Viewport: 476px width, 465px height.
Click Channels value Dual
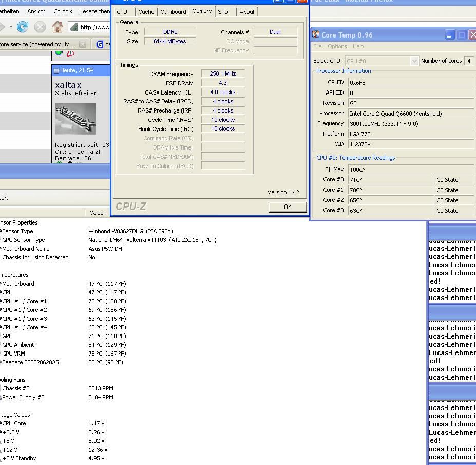coord(275,32)
